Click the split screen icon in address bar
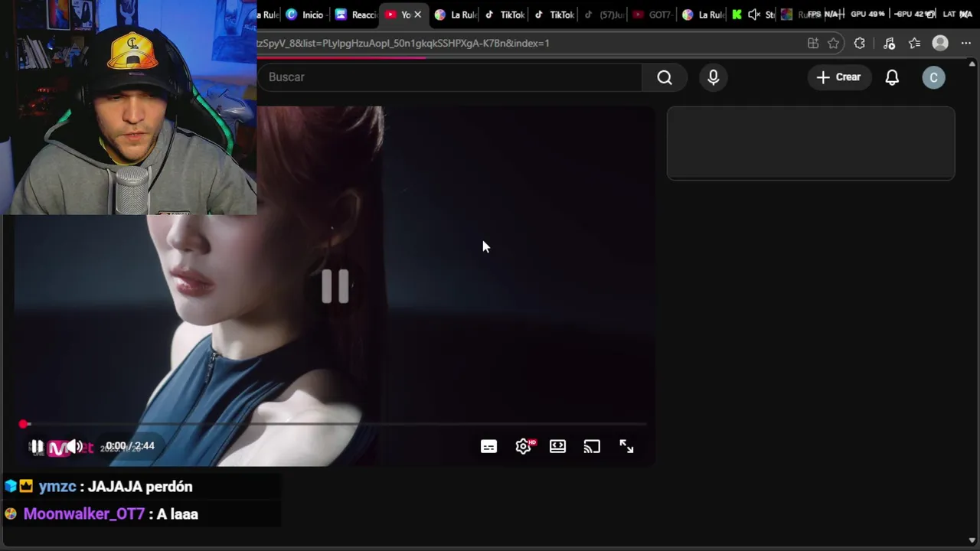980x551 pixels. [813, 44]
